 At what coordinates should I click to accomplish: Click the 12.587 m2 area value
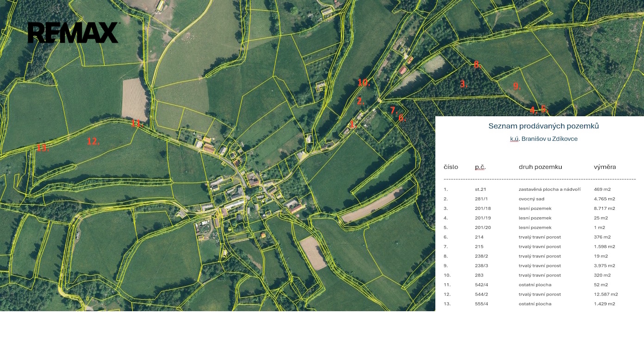(x=606, y=295)
